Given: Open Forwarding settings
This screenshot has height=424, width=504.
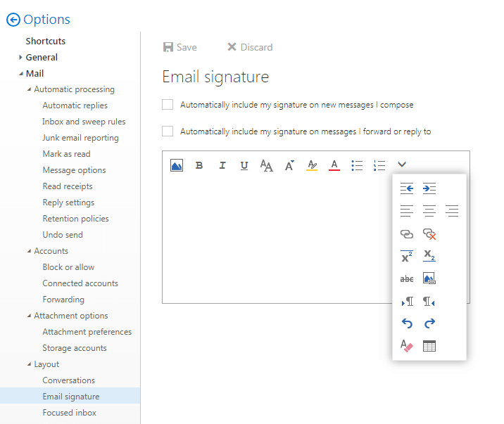Looking at the screenshot, I should coord(63,300).
